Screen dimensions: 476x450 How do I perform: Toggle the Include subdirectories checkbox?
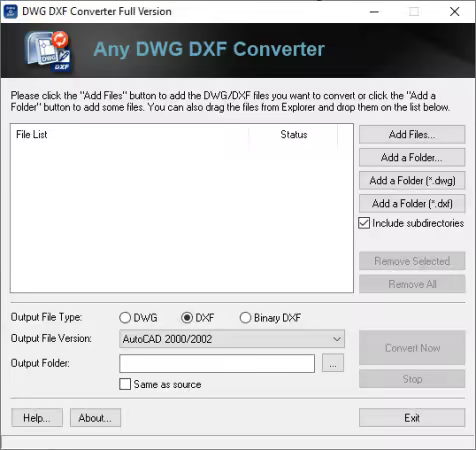(x=364, y=223)
